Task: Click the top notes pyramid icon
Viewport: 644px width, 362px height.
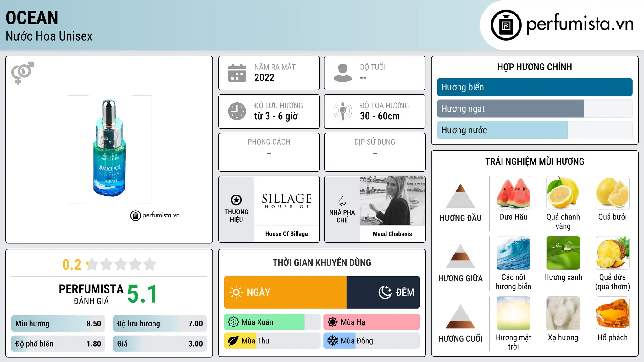Action: (x=460, y=196)
